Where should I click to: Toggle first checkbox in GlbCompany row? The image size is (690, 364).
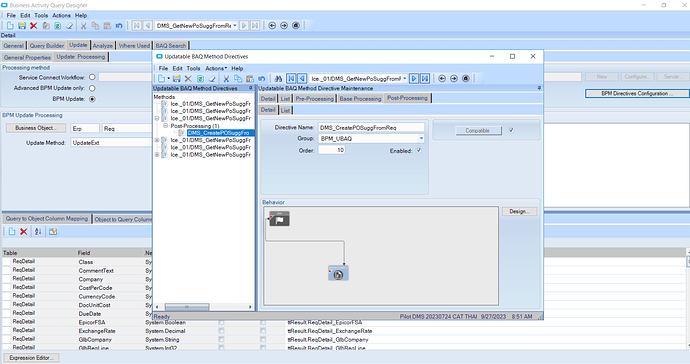click(221, 339)
